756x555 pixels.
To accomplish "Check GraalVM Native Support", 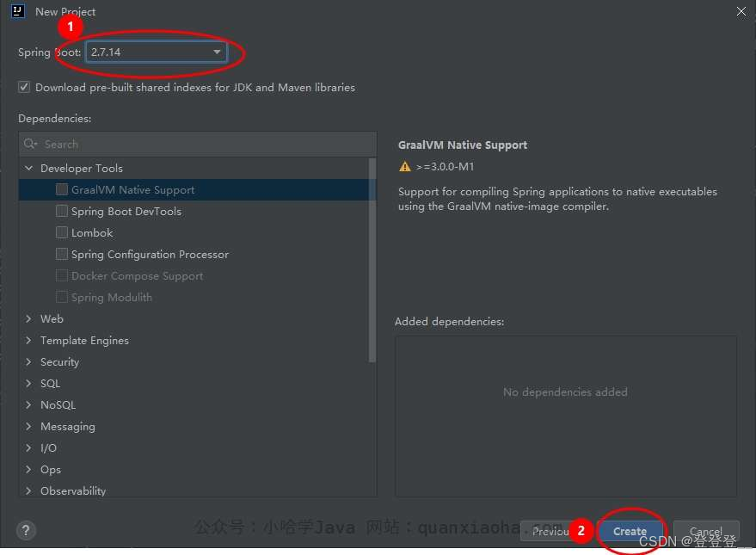I will click(62, 189).
